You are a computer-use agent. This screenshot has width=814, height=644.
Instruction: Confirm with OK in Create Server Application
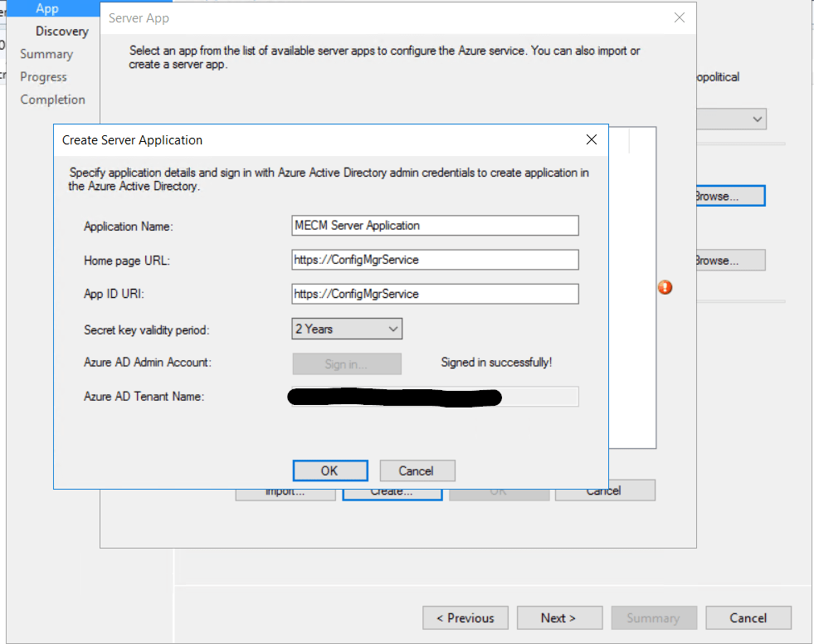(x=330, y=471)
